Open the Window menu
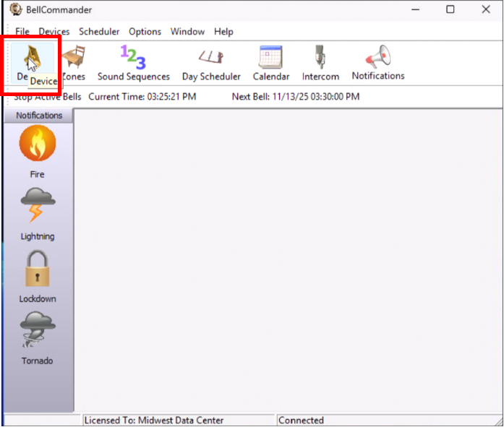 (x=187, y=32)
